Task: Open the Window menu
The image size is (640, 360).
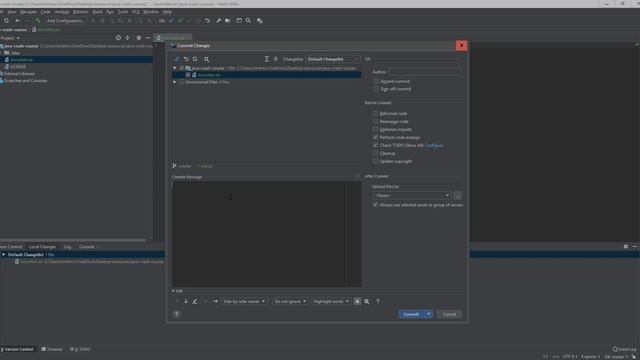Action: (151, 12)
